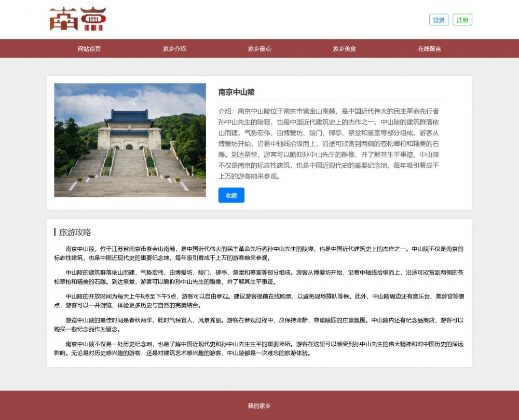The image size is (519, 420).
Task: Click the last travel guide paragraph
Action: (x=259, y=348)
